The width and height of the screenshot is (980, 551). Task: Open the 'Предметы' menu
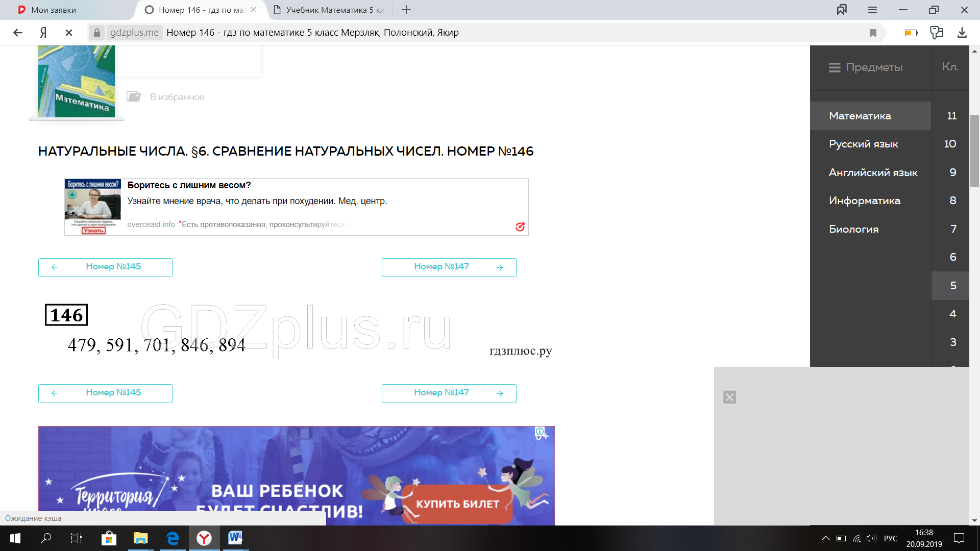coord(866,67)
